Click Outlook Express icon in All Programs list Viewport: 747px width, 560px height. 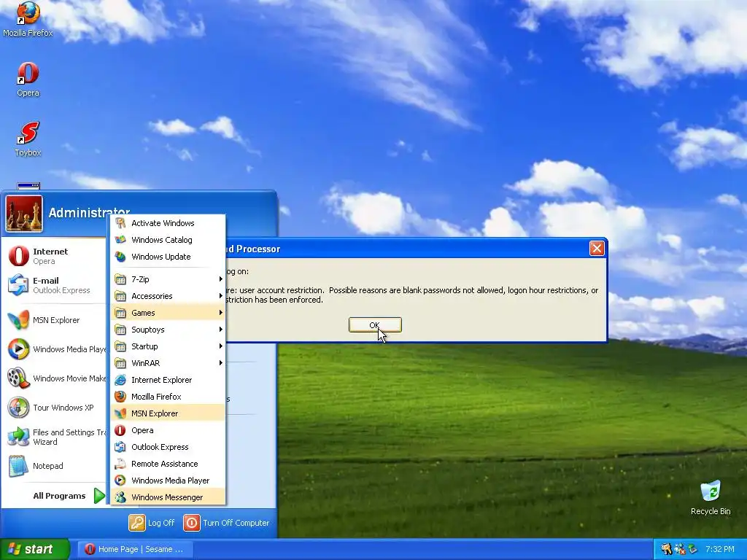click(120, 447)
